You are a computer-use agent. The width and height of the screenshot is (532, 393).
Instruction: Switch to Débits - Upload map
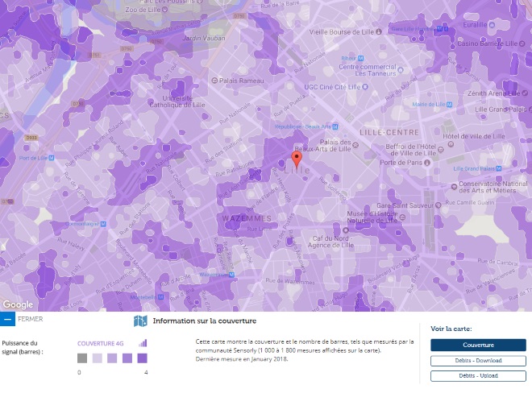(478, 375)
